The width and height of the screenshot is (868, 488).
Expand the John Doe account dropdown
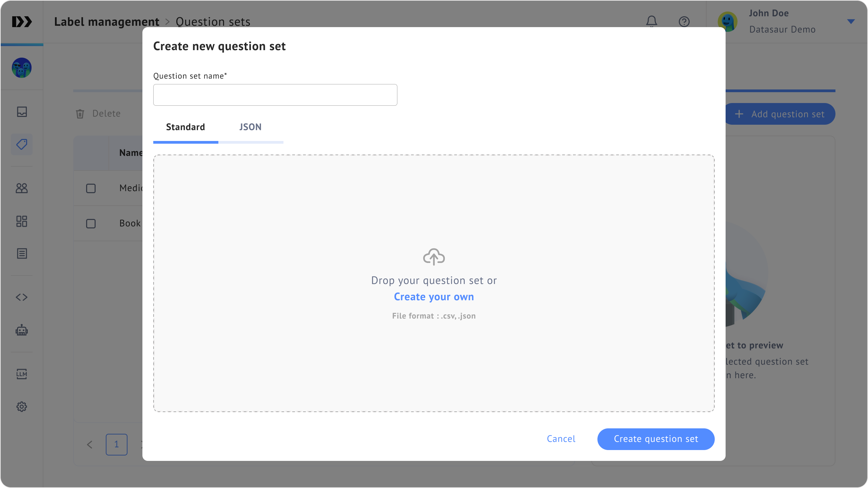(851, 22)
